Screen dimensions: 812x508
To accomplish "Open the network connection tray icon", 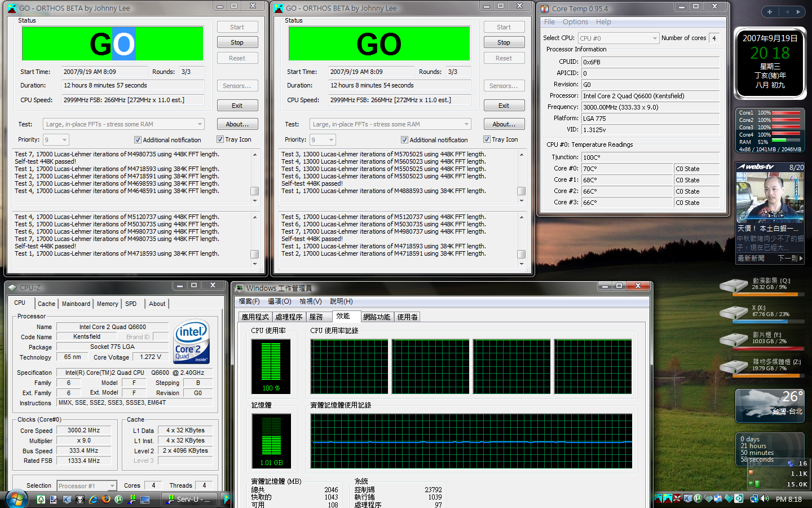I will pyautogui.click(x=754, y=498).
